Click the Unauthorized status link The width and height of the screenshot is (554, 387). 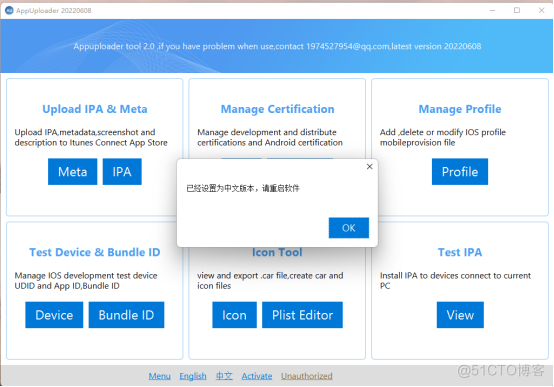point(307,376)
